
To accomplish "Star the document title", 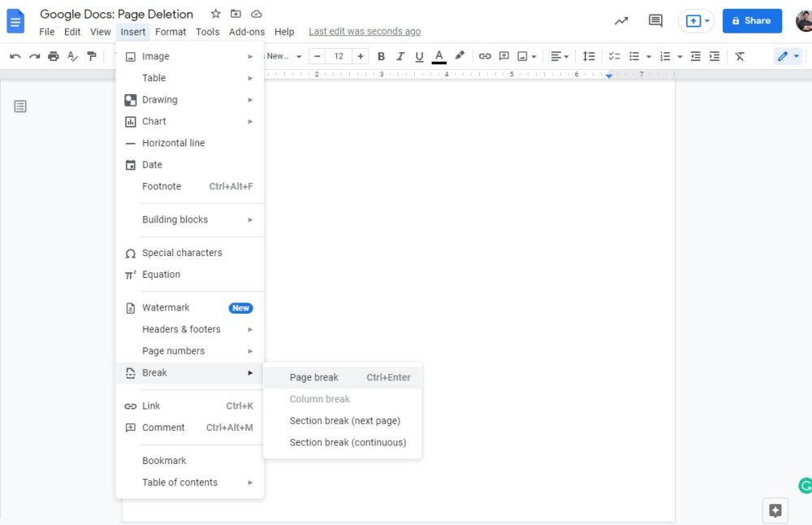I will [215, 14].
